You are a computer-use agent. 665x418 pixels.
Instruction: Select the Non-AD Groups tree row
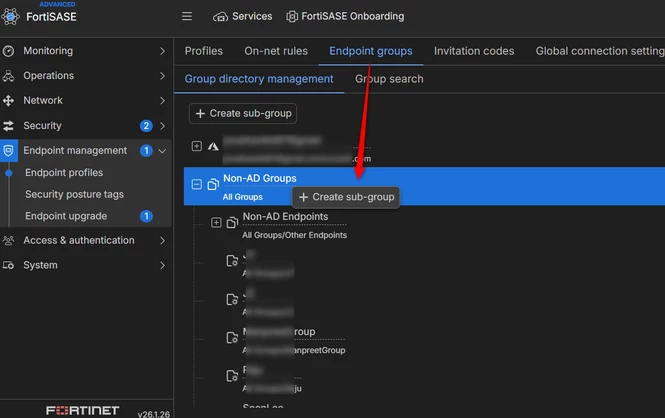(424, 186)
